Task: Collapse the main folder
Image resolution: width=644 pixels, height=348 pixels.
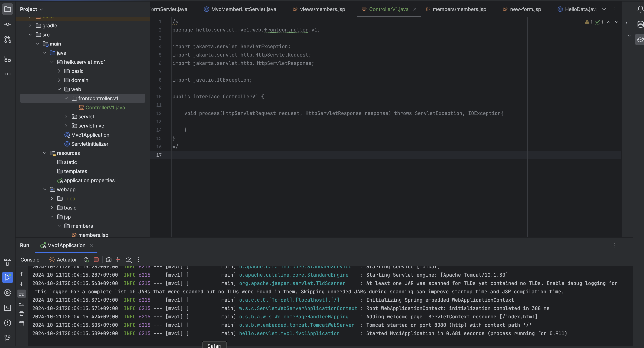Action: [x=38, y=44]
